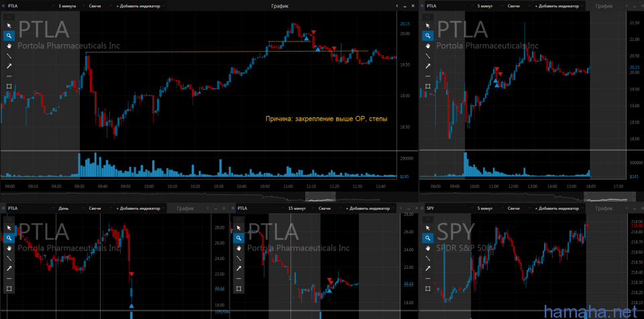Select the pointer tool on the 15 минут chart
This screenshot has height=319, width=644.
pyautogui.click(x=239, y=228)
